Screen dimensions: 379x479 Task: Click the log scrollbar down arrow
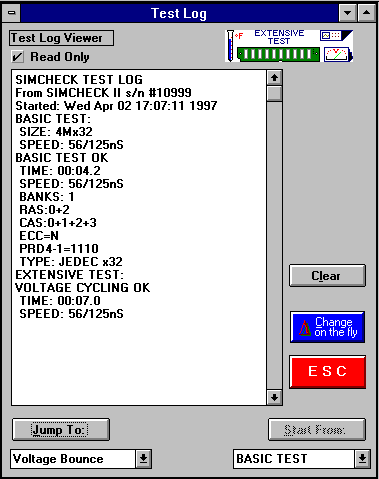tap(274, 397)
